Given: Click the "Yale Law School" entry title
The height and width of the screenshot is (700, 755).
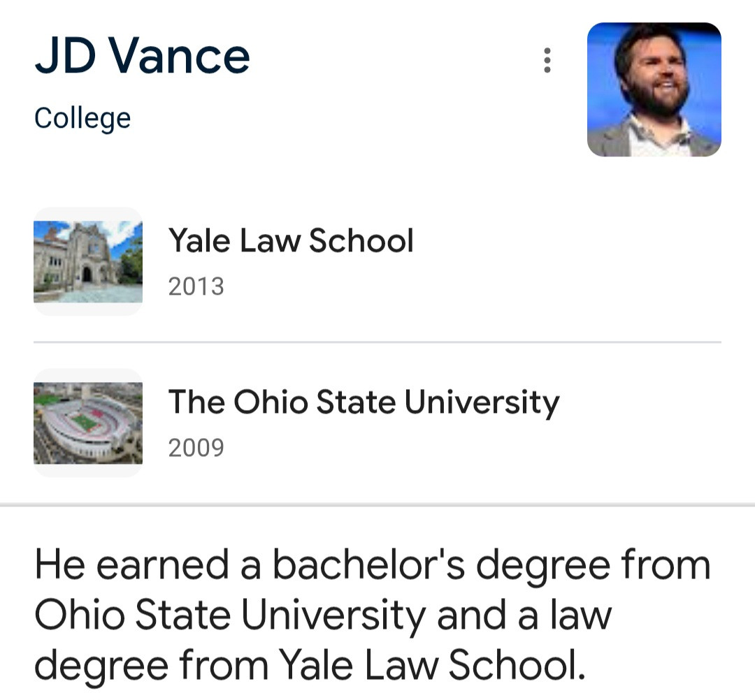Looking at the screenshot, I should [x=291, y=241].
